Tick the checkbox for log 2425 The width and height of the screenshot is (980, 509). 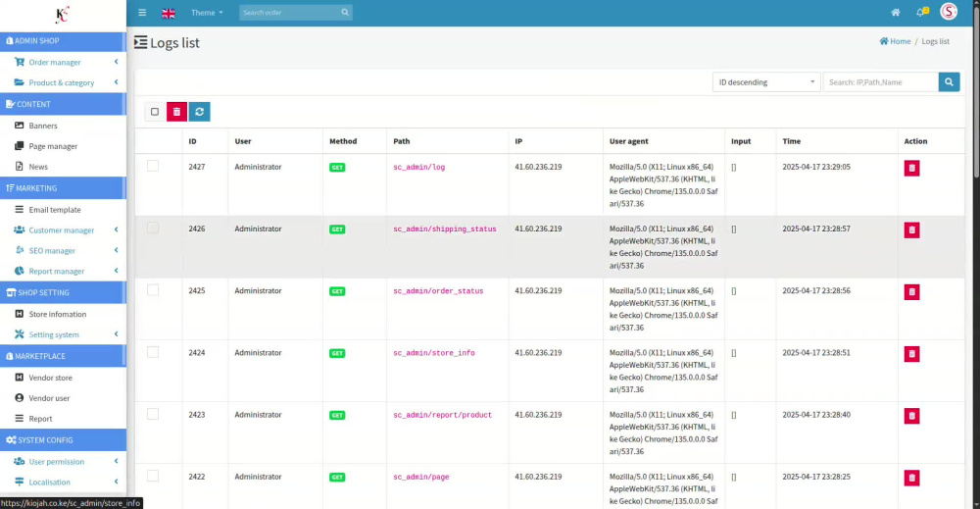(153, 289)
